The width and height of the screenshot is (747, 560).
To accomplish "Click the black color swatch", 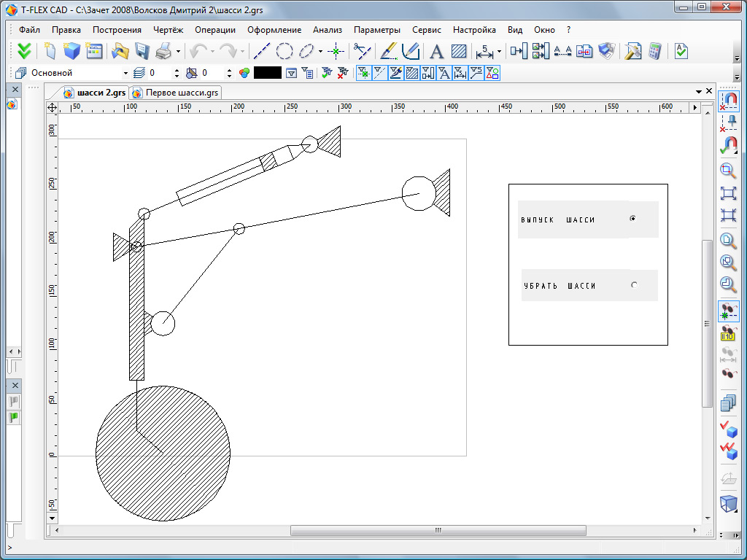I will tap(267, 73).
